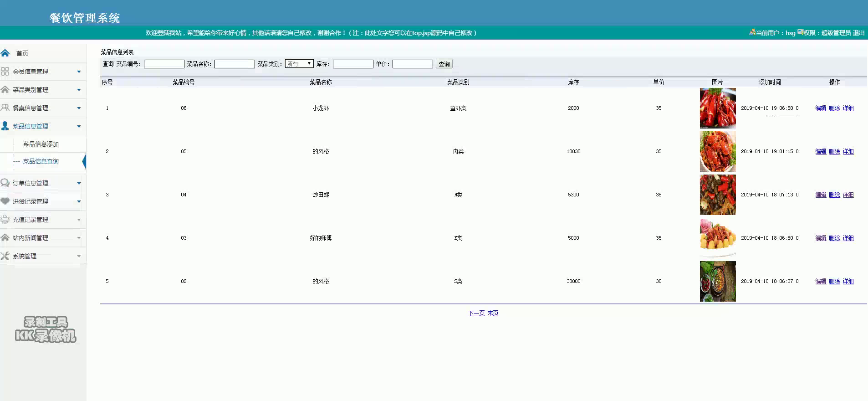The image size is (868, 401).
Task: Click the grid icon for 会员信息管理
Action: tap(5, 71)
